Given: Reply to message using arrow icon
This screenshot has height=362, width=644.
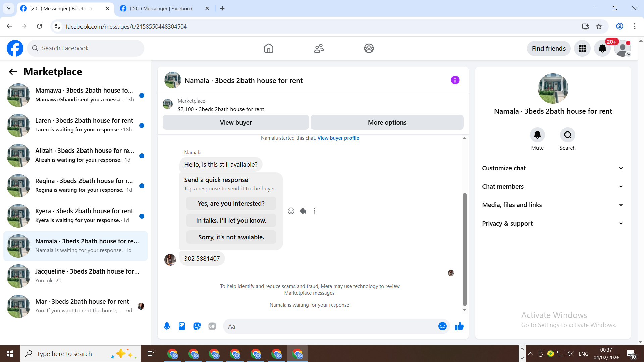Looking at the screenshot, I should tap(303, 211).
